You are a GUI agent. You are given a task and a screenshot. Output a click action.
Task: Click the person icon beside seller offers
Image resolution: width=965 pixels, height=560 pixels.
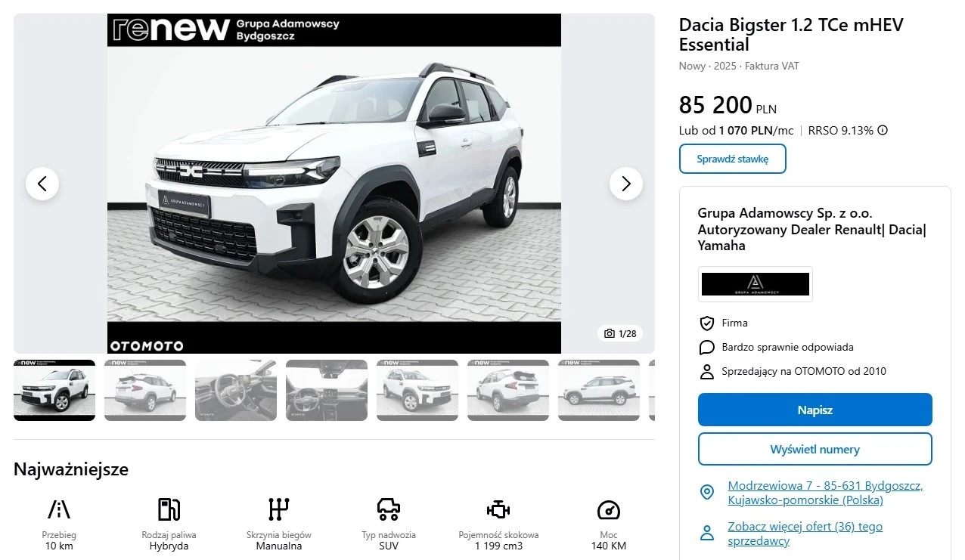pyautogui.click(x=707, y=533)
